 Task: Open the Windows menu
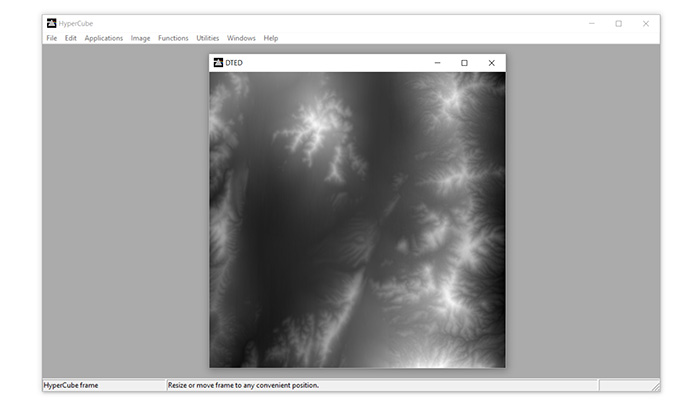pyautogui.click(x=241, y=38)
